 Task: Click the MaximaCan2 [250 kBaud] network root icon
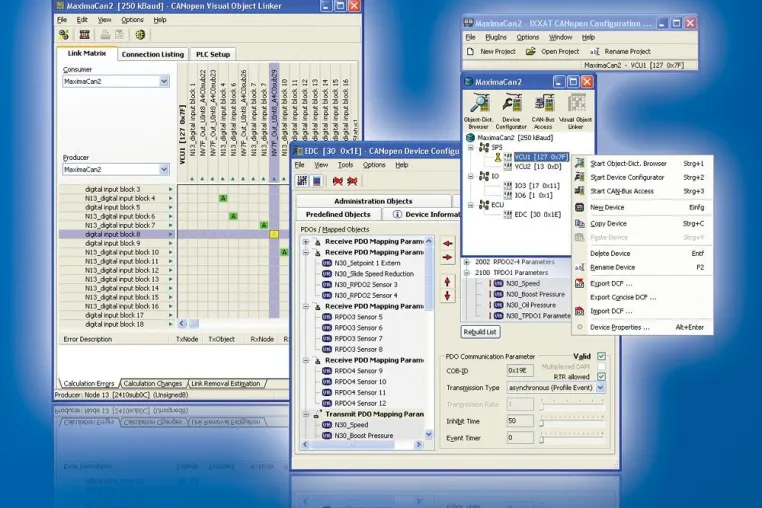(470, 138)
